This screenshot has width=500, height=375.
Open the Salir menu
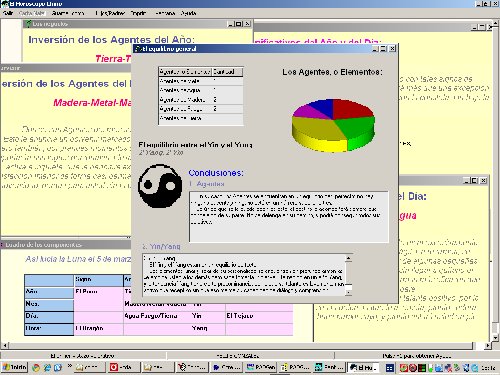tap(8, 13)
